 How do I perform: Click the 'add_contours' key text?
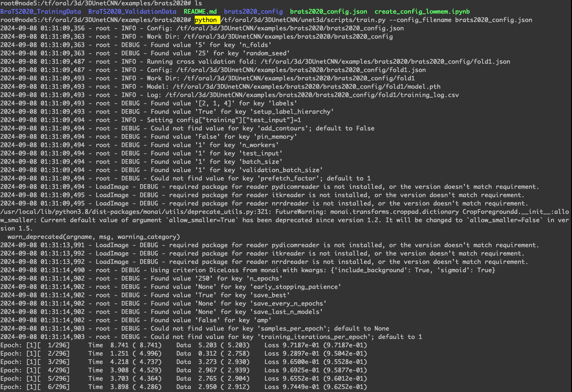[x=282, y=128]
